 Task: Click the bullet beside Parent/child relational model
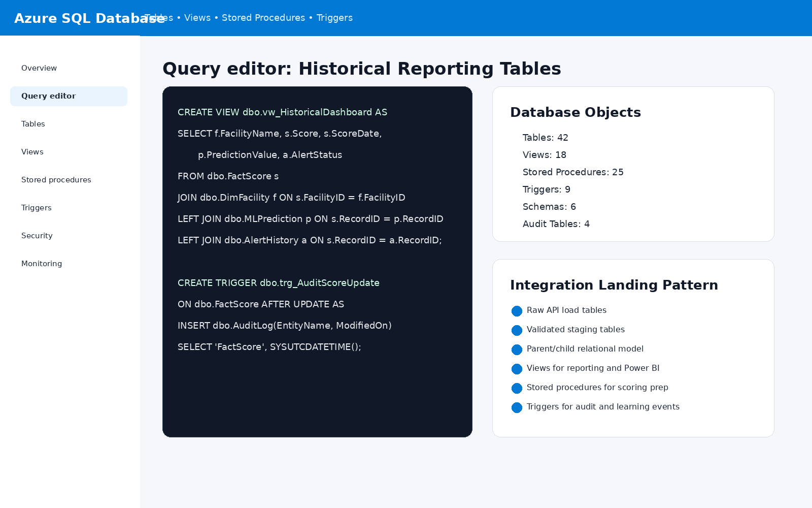point(517,350)
